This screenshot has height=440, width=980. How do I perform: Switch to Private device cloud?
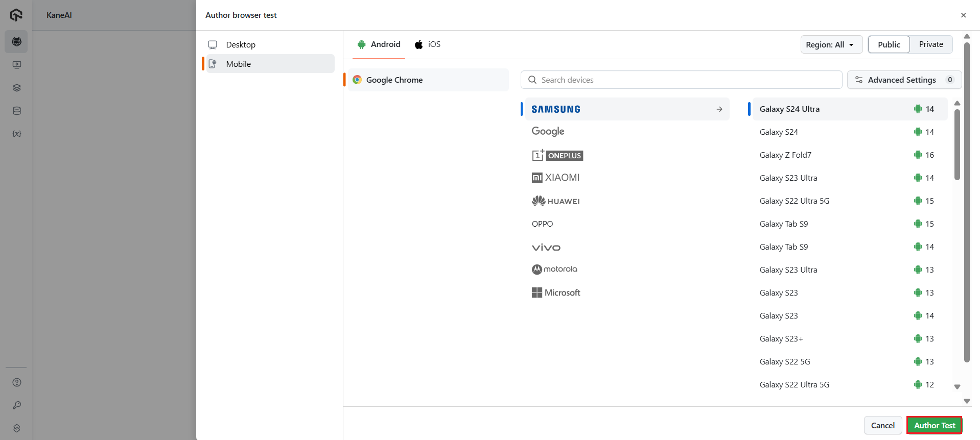[930, 44]
